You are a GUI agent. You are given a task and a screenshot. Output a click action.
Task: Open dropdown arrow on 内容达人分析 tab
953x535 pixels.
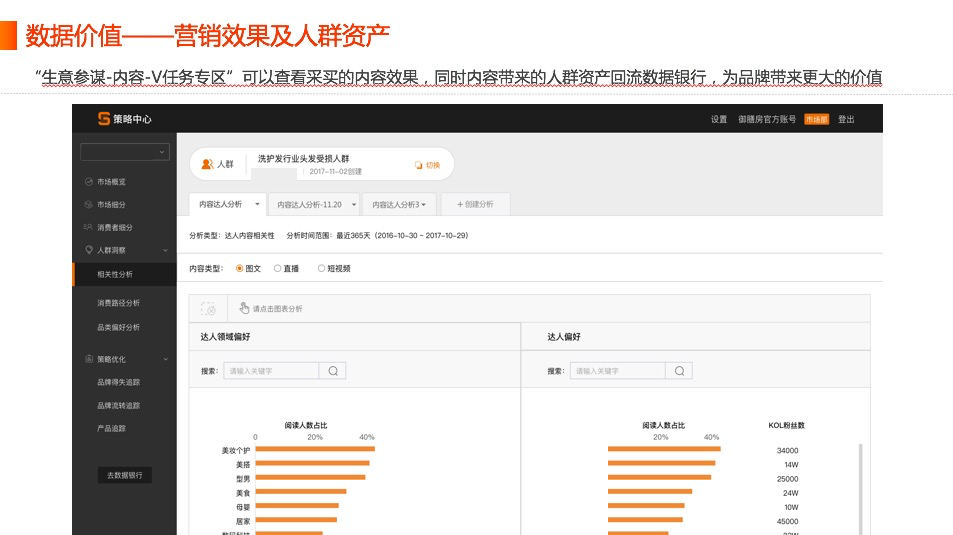coord(257,204)
